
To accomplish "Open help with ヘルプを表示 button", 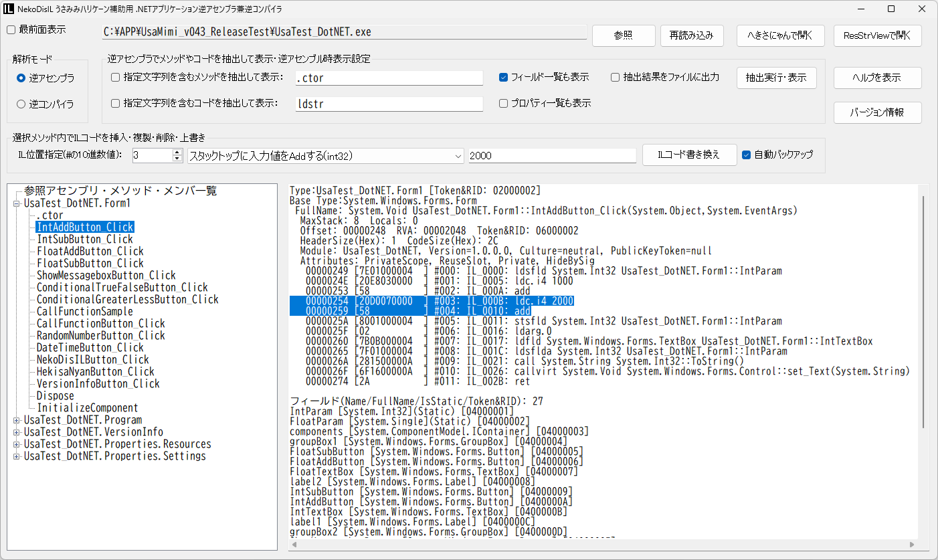I will pyautogui.click(x=877, y=78).
